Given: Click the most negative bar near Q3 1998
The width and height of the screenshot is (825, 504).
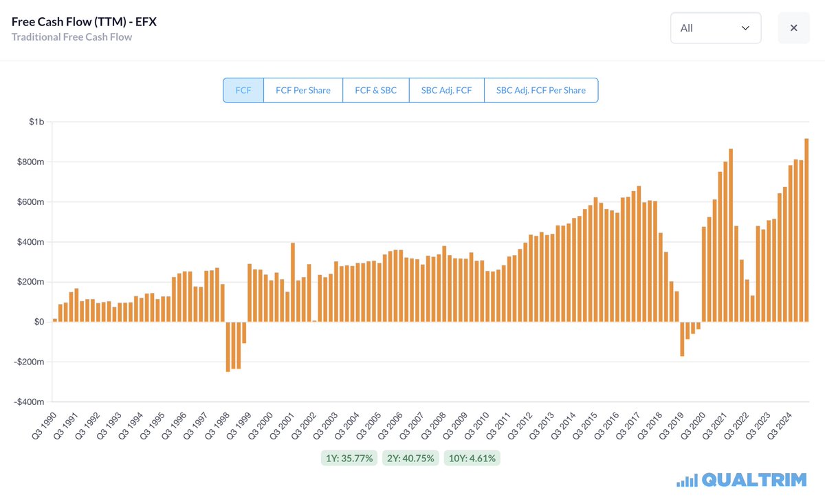Looking at the screenshot, I should coord(228,347).
